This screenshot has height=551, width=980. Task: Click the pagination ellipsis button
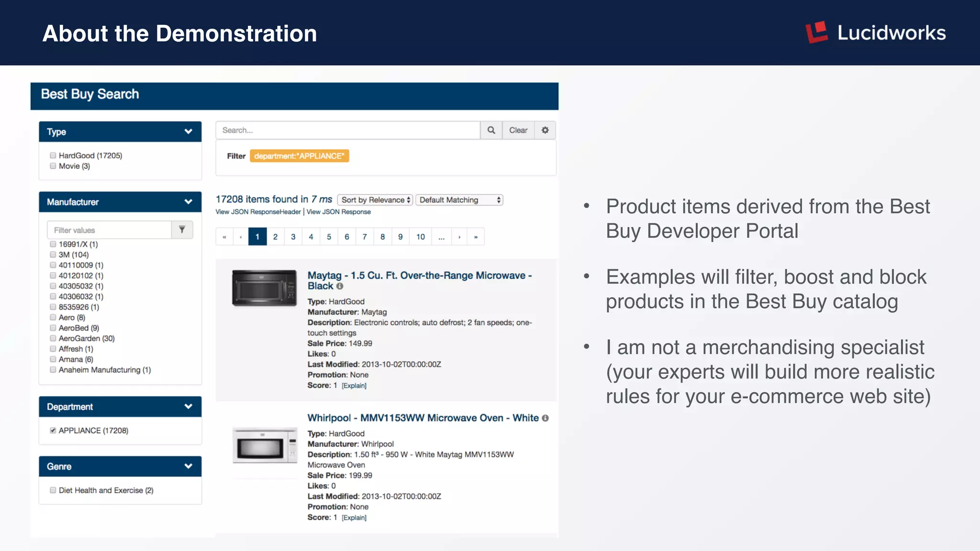pyautogui.click(x=442, y=237)
